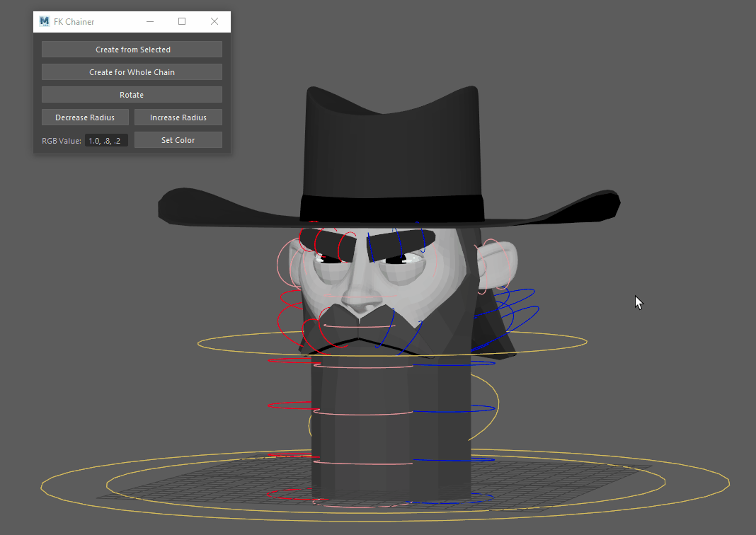756x535 pixels.
Task: Maximize the FK Chainer window
Action: click(182, 21)
